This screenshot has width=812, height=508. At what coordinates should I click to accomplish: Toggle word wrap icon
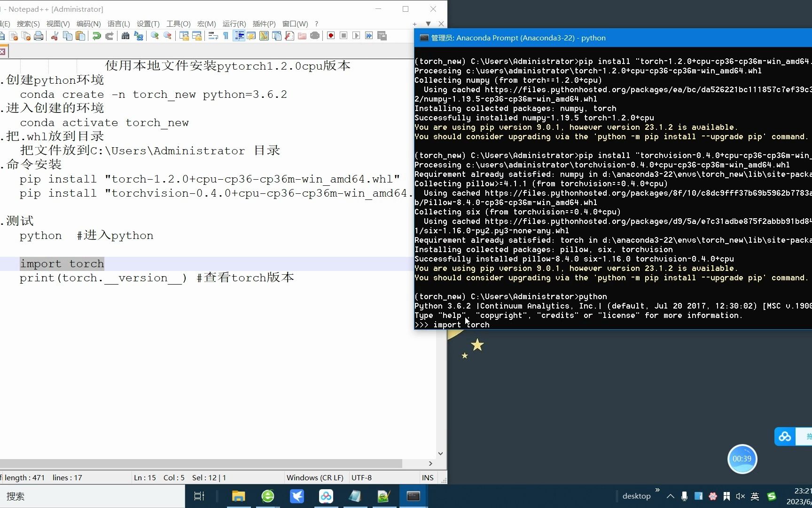pos(213,36)
